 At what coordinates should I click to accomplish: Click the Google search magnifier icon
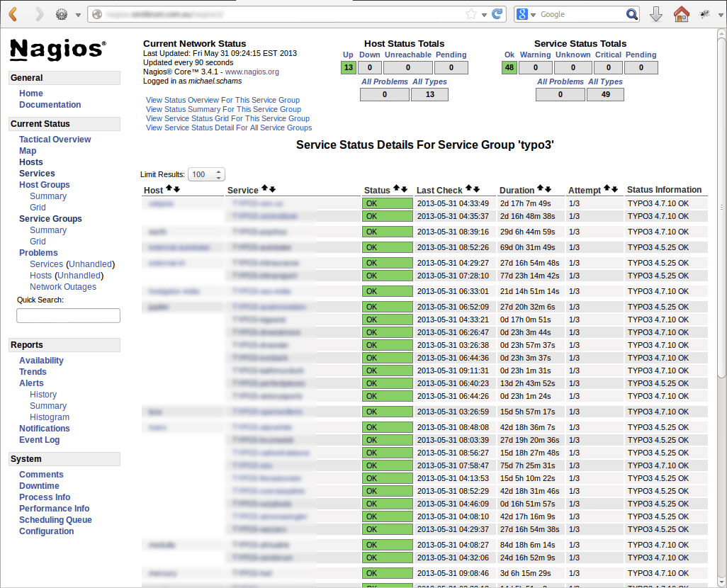click(633, 13)
